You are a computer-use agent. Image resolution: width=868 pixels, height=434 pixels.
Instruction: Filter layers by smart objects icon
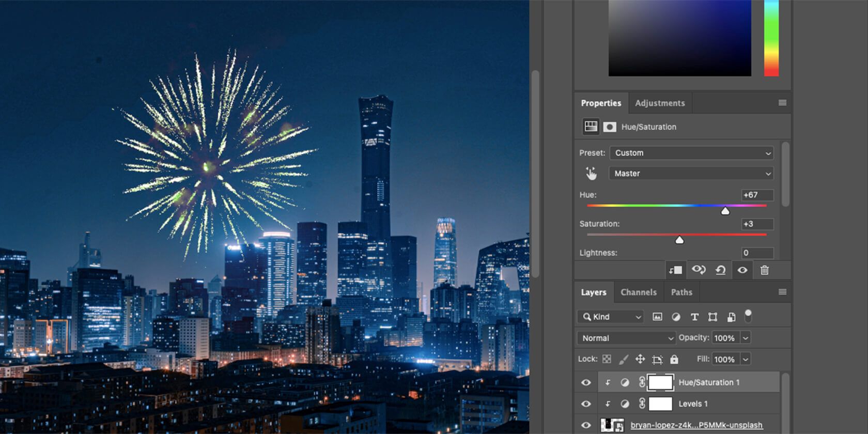tap(731, 317)
